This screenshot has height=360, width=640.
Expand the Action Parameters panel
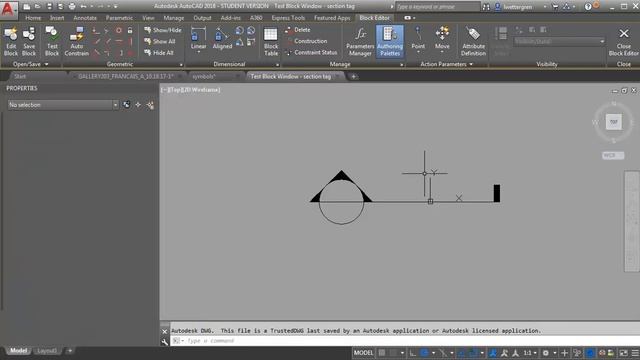coord(446,64)
